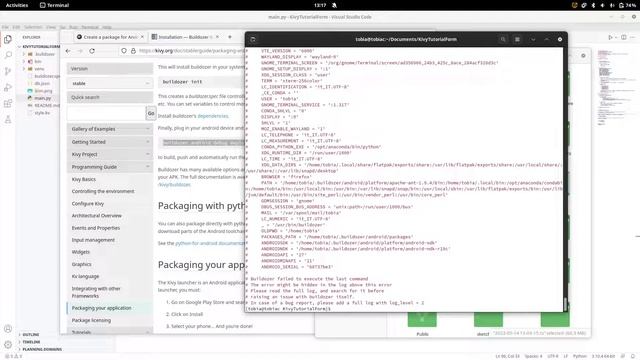Open Python language mode in status bar

[x=580, y=356]
